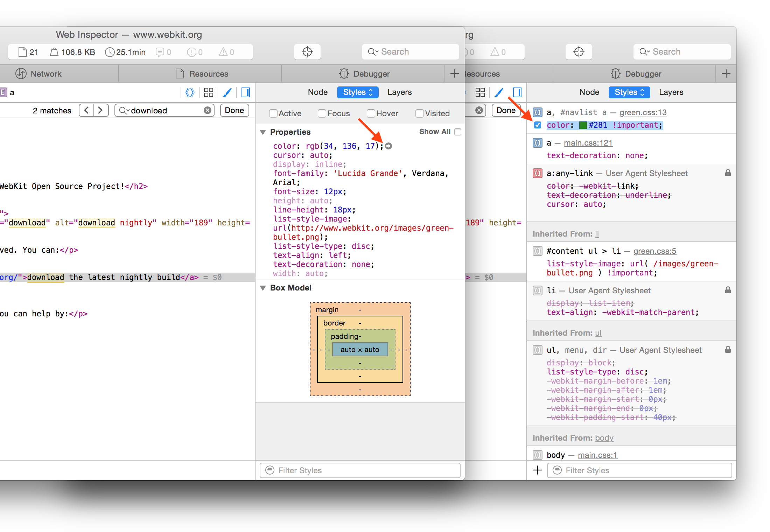Open the Styles dropdown in left inspector
770x532 pixels.
point(357,92)
